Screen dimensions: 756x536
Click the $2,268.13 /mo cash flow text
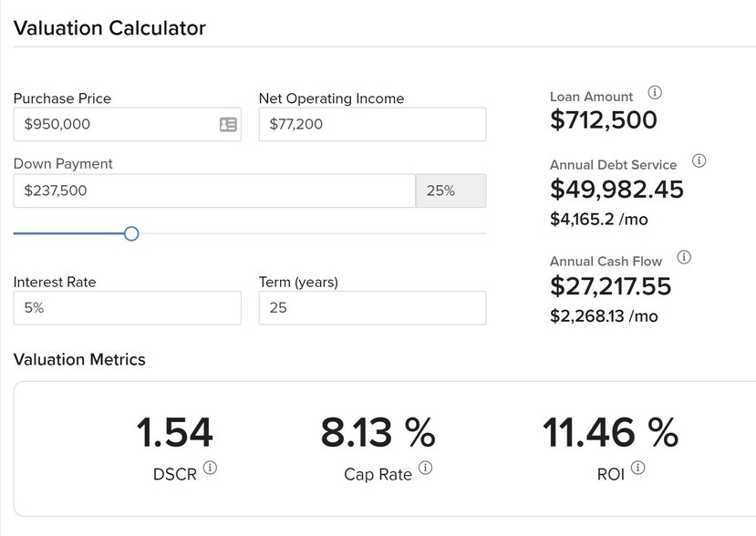click(603, 316)
